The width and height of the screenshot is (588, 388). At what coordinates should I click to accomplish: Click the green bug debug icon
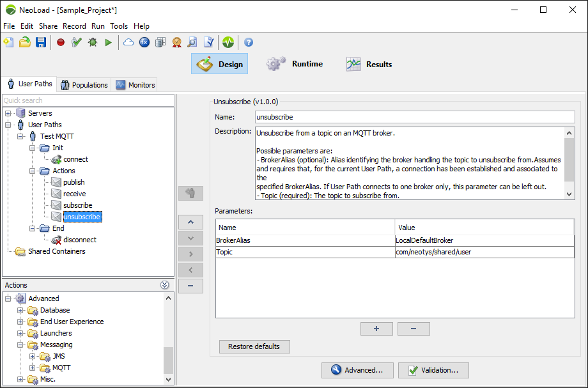93,42
